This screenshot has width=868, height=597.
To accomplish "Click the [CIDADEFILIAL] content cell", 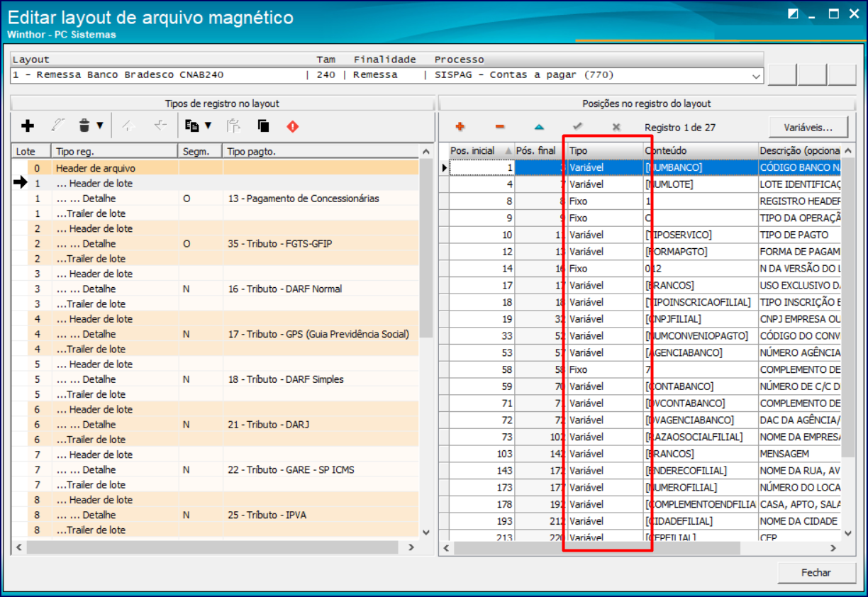I will 700,521.
